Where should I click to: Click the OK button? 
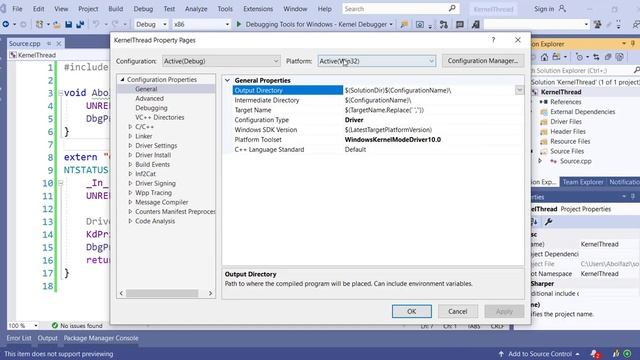[411, 311]
